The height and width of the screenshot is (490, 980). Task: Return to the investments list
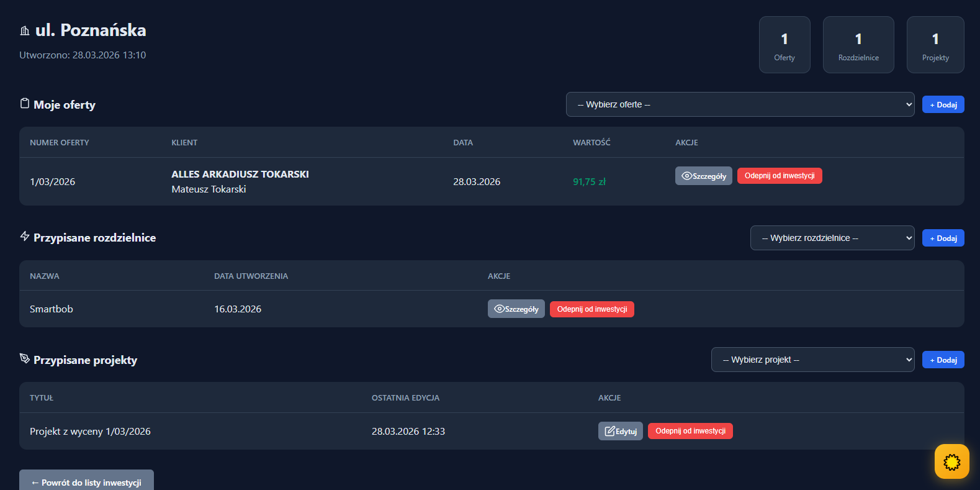[x=86, y=482]
